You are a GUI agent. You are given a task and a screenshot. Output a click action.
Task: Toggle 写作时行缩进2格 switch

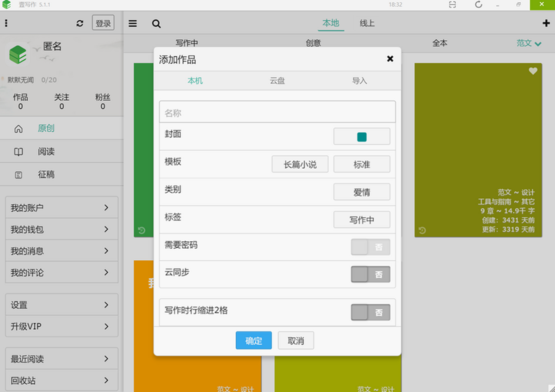pyautogui.click(x=370, y=312)
